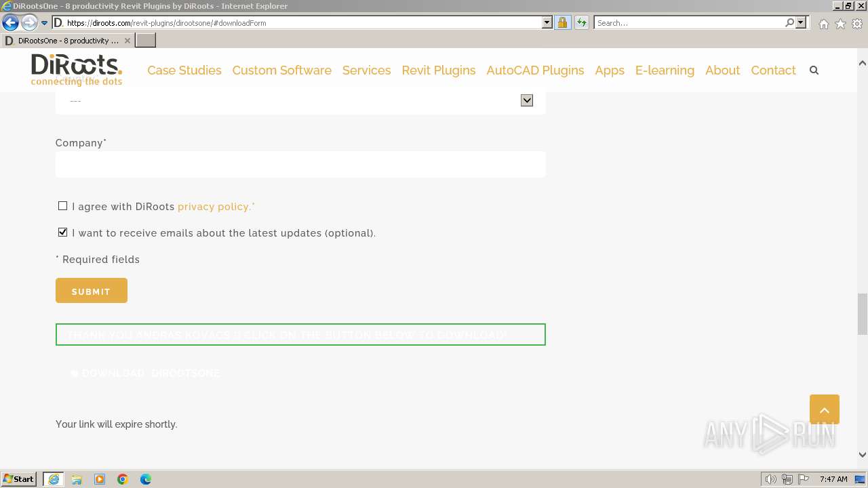Click the DiRoots logo

click(x=77, y=70)
